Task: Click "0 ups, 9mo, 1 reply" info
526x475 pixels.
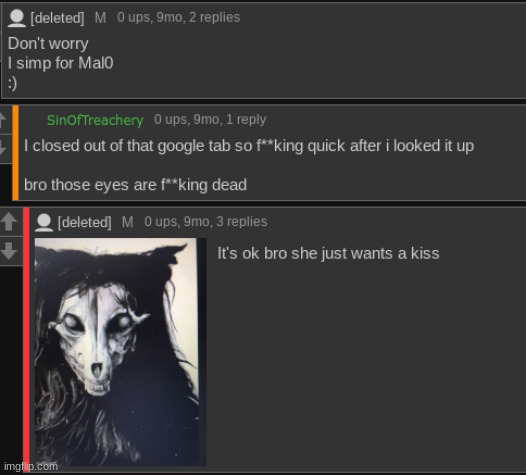Action: tap(210, 119)
